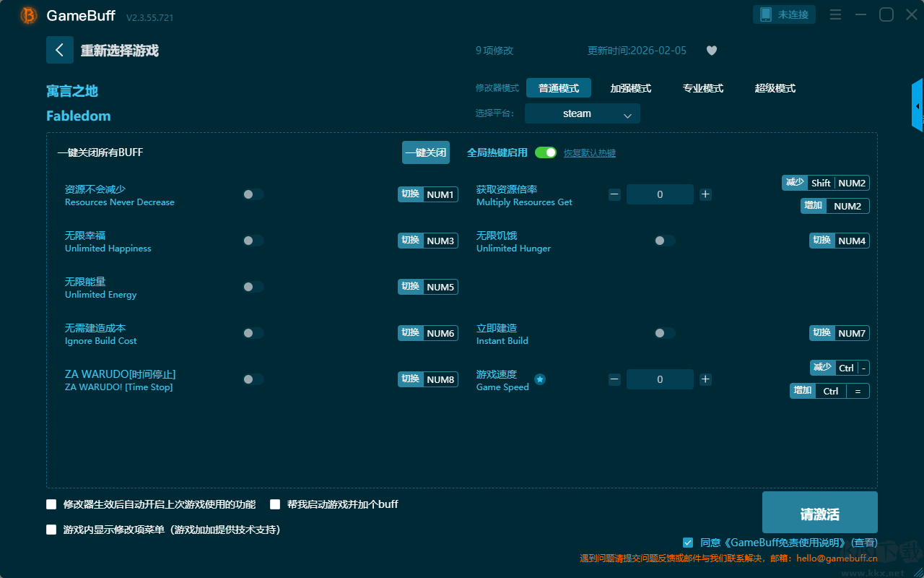Click the star icon beside Game Speed
The width and height of the screenshot is (924, 578).
(x=540, y=379)
